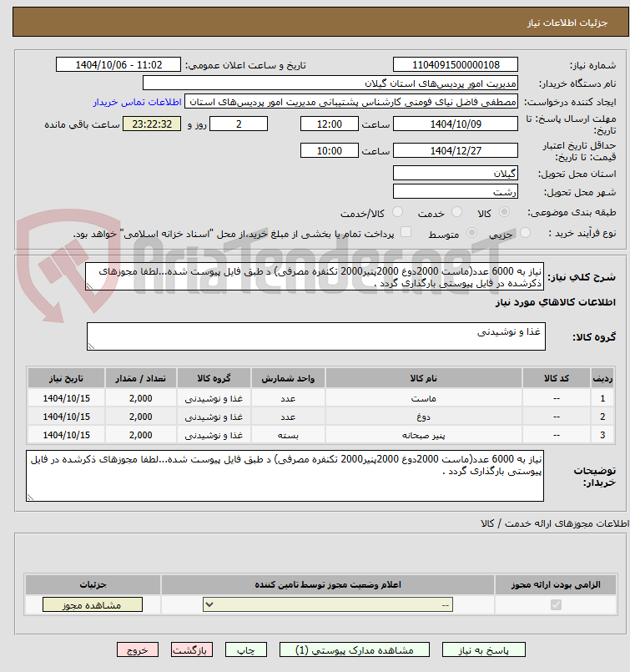Click date 1404/10/15 in دوغ row
The image size is (630, 672).
coord(67,417)
